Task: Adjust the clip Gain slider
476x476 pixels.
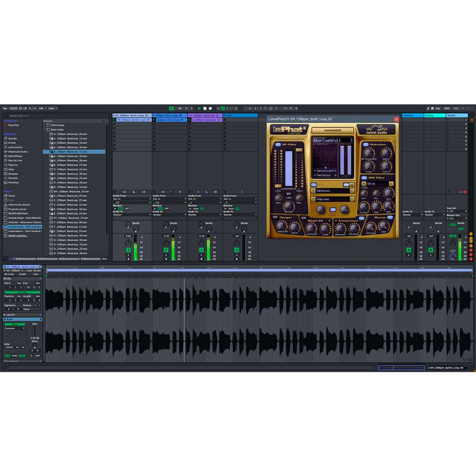Action: [35, 331]
